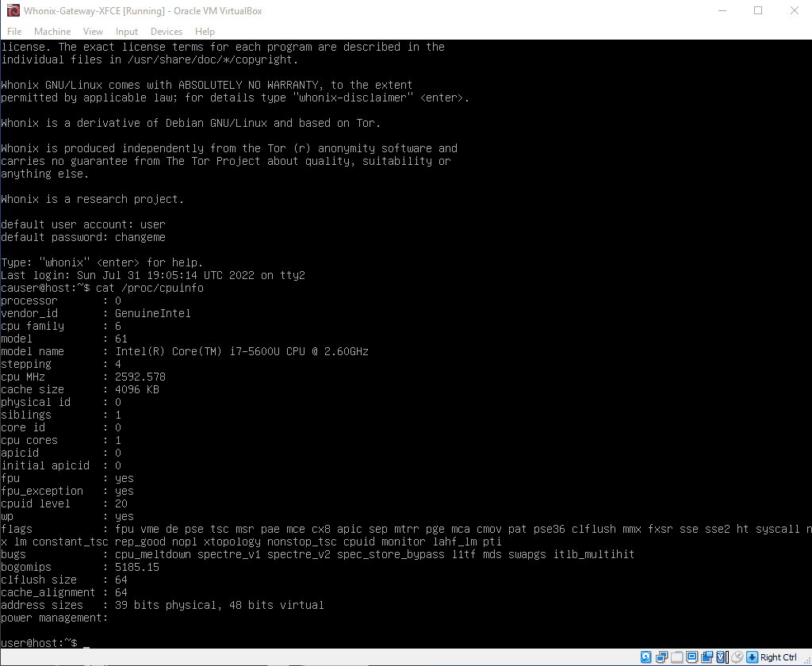The height and width of the screenshot is (666, 812).
Task: Open the Input menu
Action: (126, 32)
